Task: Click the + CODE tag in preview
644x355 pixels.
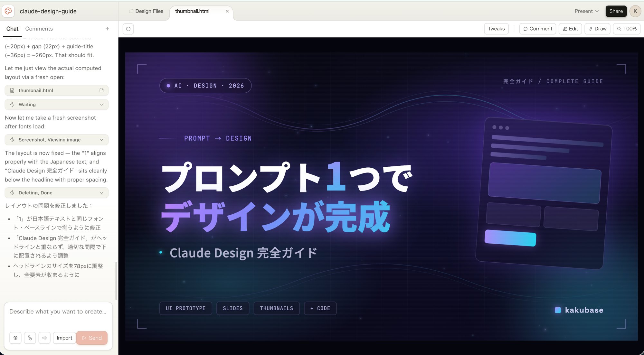Action: pos(320,308)
